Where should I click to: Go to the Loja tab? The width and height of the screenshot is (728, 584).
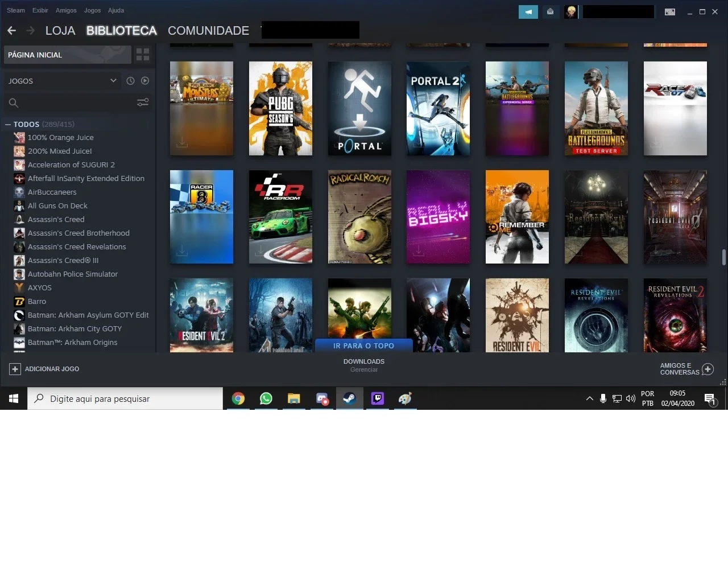(60, 30)
